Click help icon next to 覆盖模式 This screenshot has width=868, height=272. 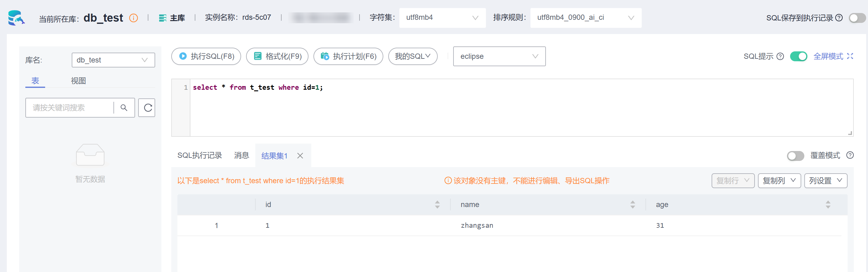(850, 155)
